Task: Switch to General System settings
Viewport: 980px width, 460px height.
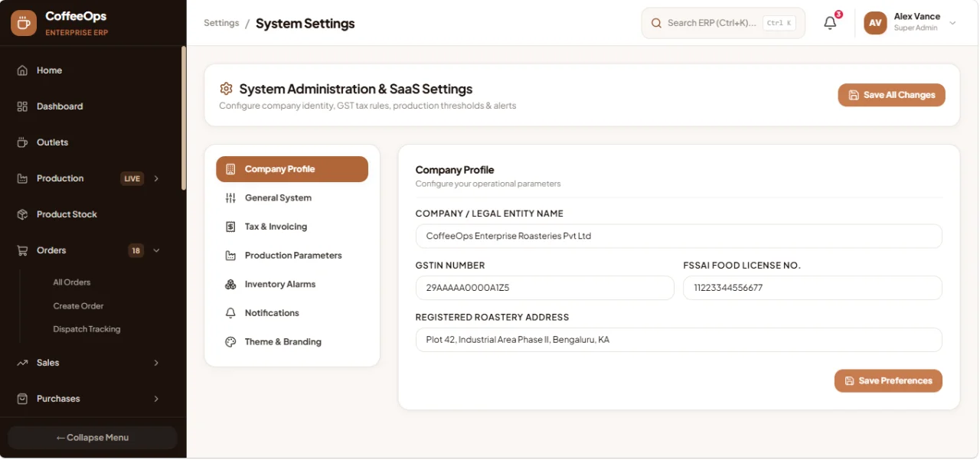Action: point(292,198)
